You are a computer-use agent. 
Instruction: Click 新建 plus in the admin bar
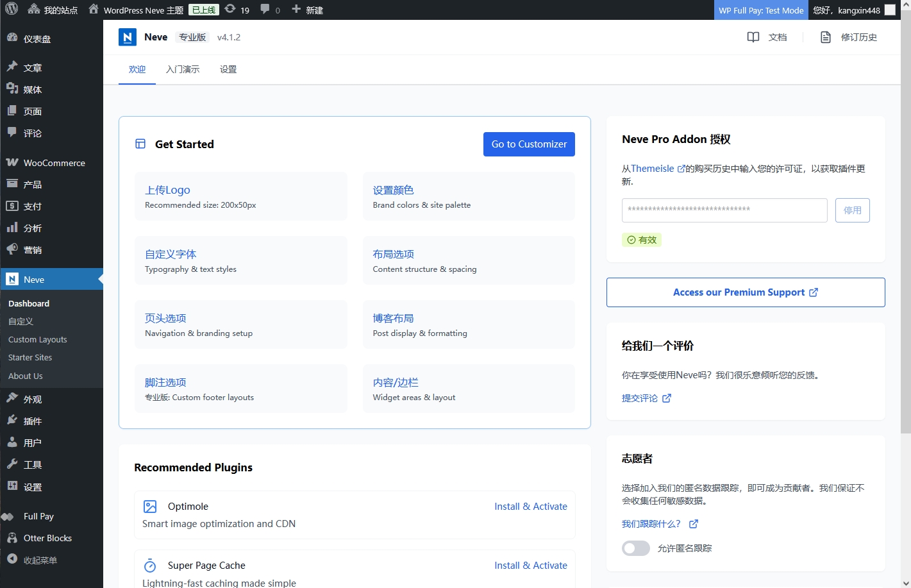click(307, 10)
